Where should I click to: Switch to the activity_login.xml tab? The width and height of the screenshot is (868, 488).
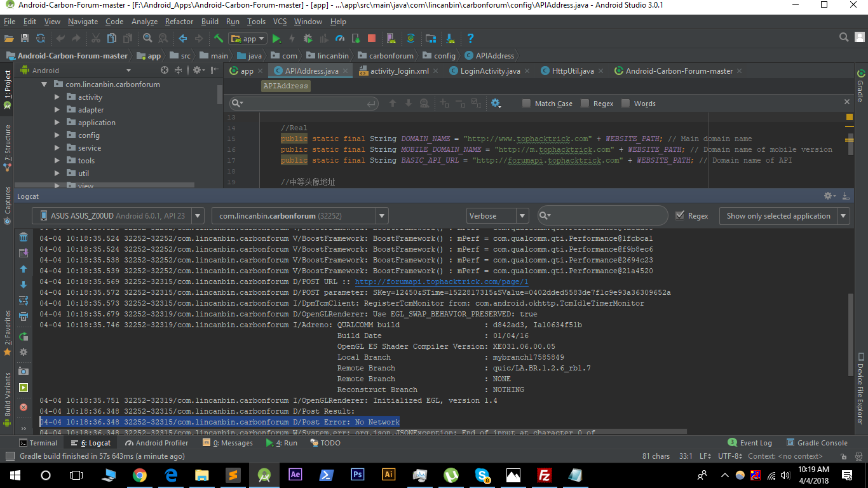pyautogui.click(x=399, y=71)
